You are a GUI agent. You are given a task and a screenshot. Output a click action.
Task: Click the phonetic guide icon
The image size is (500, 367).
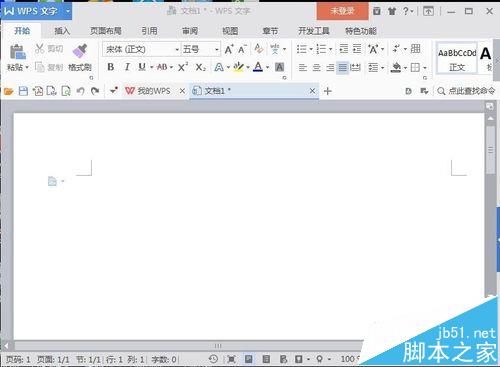tap(275, 49)
